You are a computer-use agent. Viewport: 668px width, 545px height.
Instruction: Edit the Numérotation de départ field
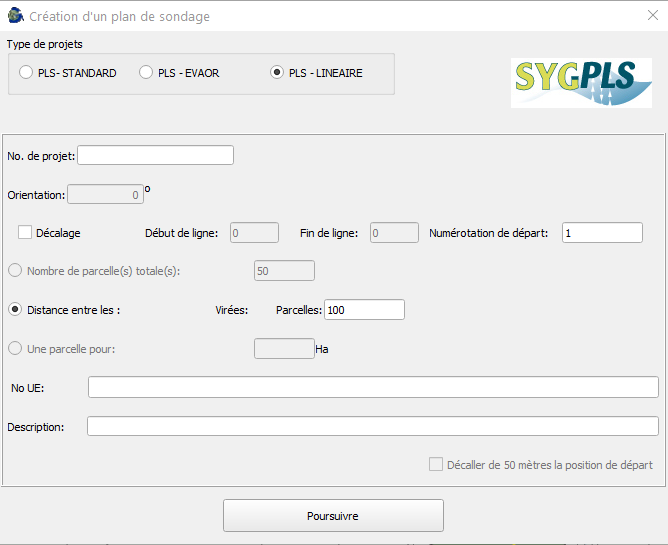[601, 232]
